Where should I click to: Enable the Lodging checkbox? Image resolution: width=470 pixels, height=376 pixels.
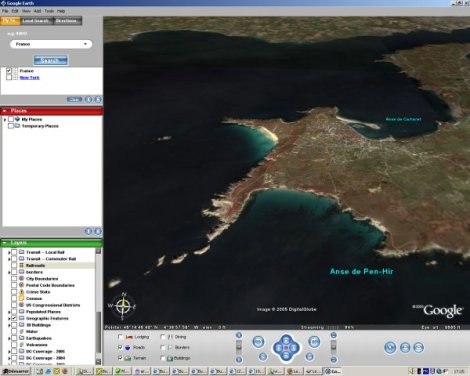120,337
